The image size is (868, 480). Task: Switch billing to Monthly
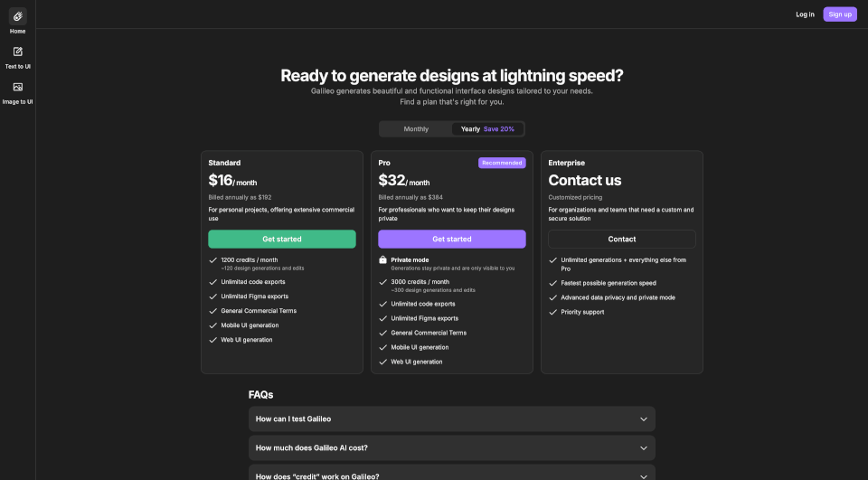(x=416, y=129)
